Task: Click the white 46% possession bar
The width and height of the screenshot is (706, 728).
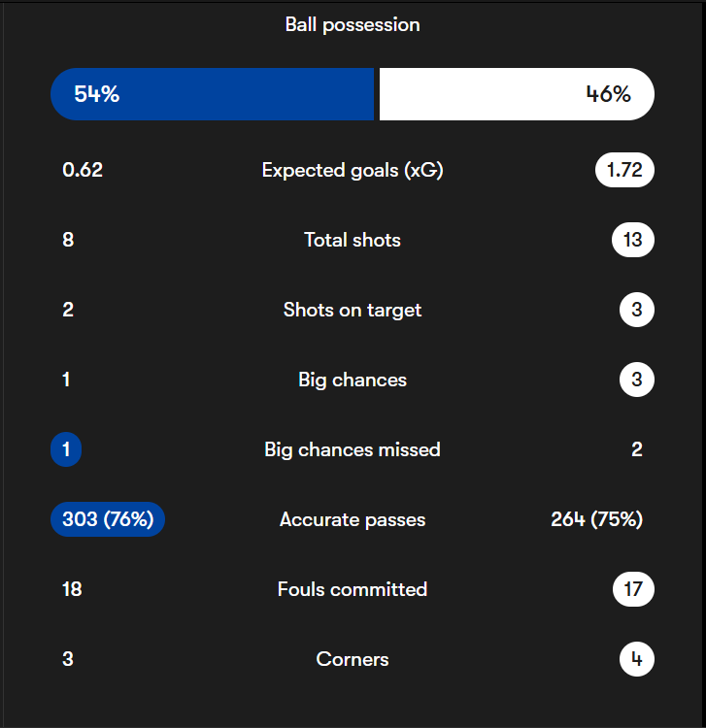Action: pos(516,94)
